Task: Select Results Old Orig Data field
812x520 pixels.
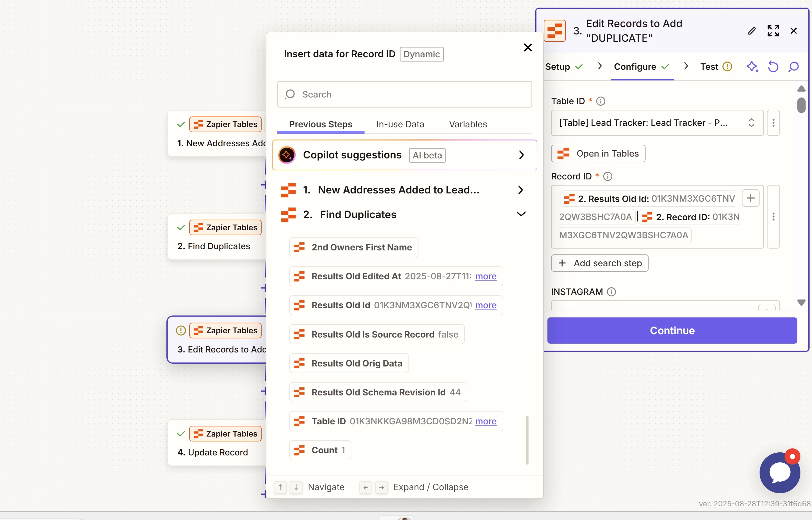Action: pyautogui.click(x=349, y=363)
